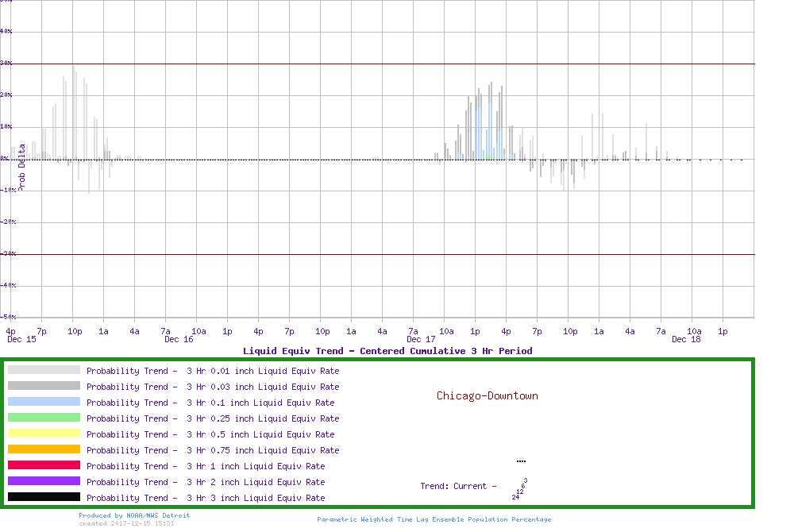Click the light gray 0.01 inch legend swatch
Image resolution: width=794 pixels, height=532 pixels.
(44, 370)
